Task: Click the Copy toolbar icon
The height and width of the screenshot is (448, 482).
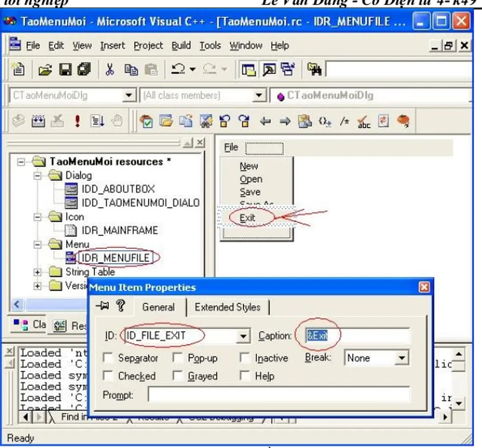Action: (x=131, y=70)
